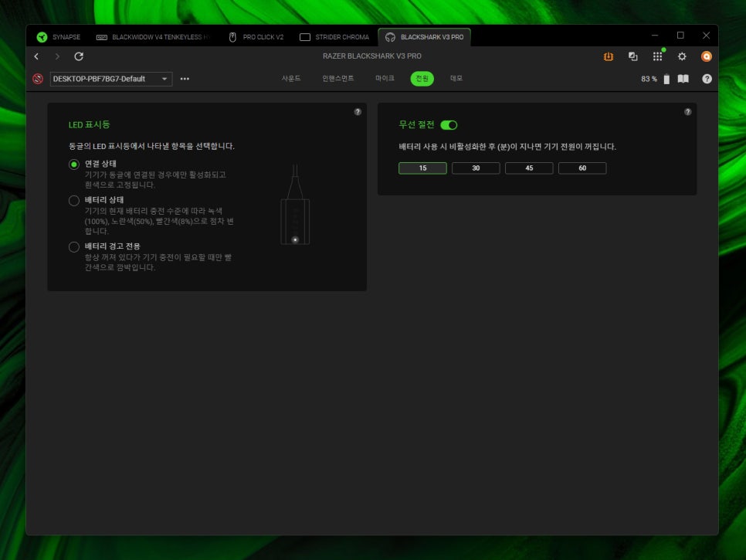Click the orange chip notification icon

pos(609,56)
